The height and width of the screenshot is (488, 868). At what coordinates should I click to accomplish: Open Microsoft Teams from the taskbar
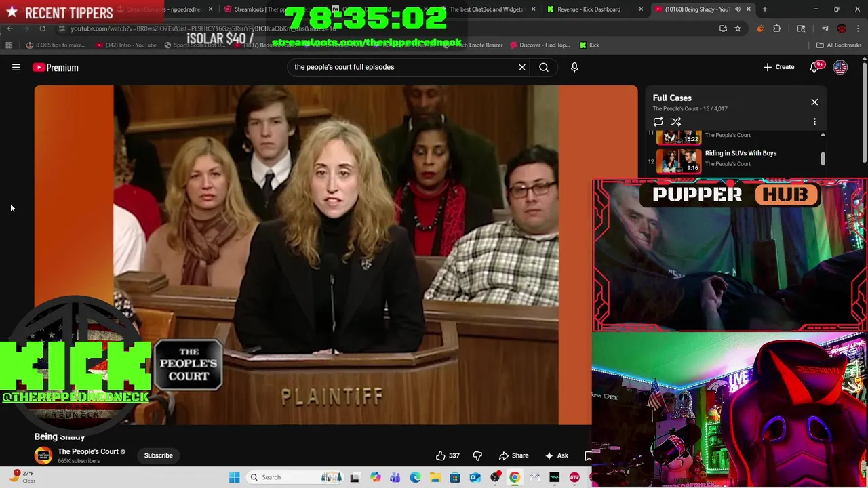click(x=395, y=477)
